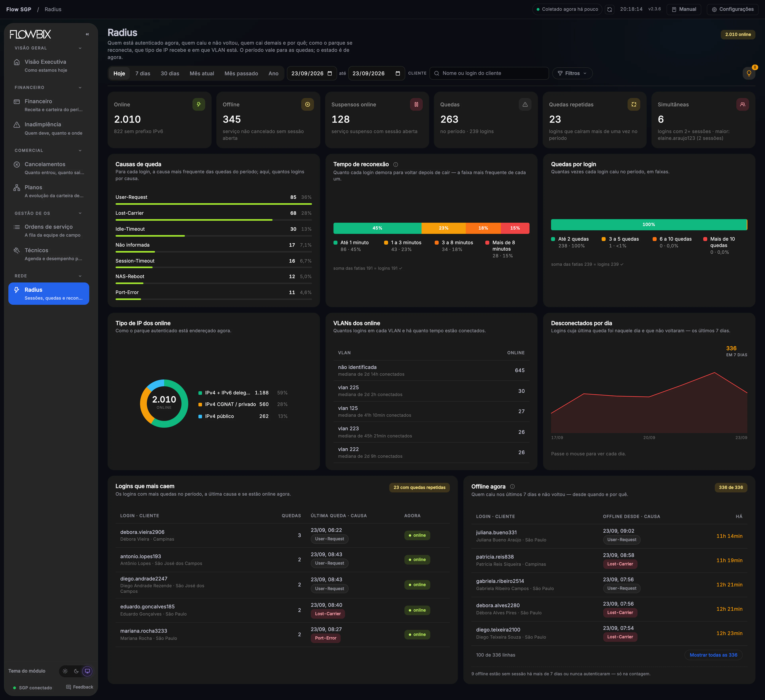Screen dimensions: 765x700
Task: Switch module theme to dark (moon)
Action: tap(76, 671)
